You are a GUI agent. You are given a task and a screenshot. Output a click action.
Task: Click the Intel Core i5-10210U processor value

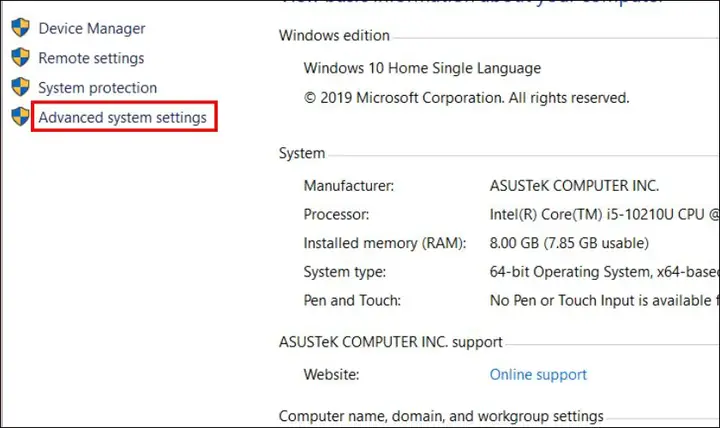(604, 214)
